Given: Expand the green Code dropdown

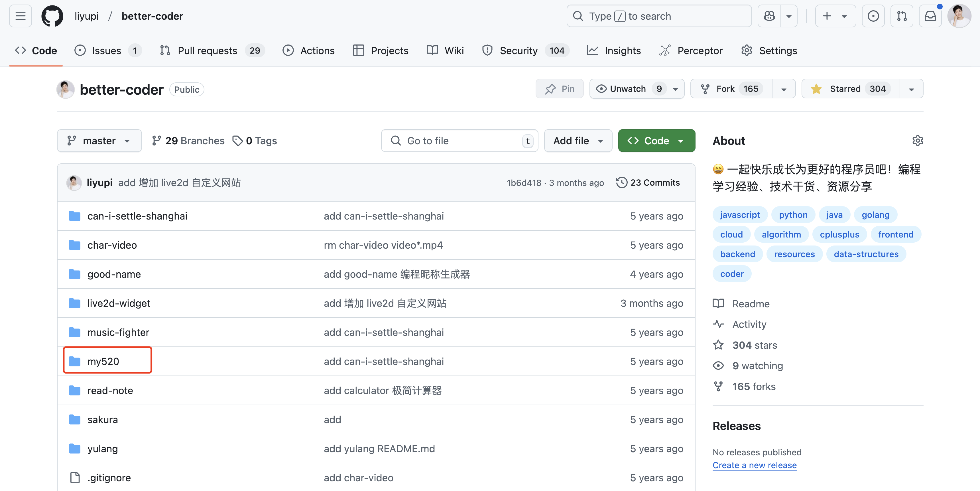Looking at the screenshot, I should (656, 141).
